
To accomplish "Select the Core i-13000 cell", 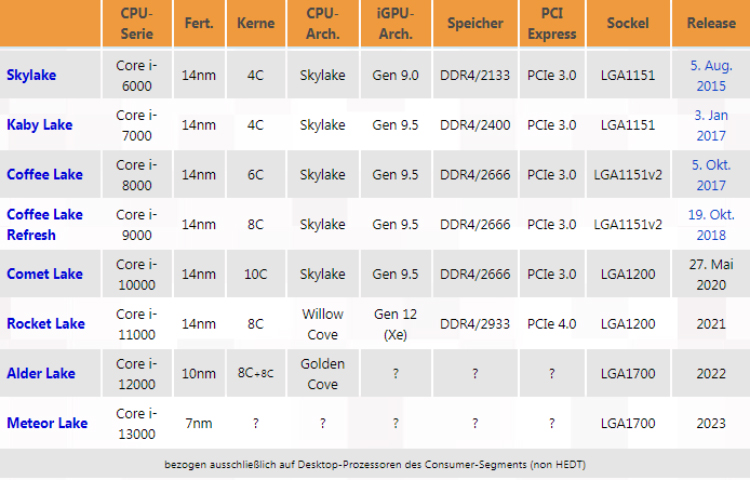I will 137,423.
